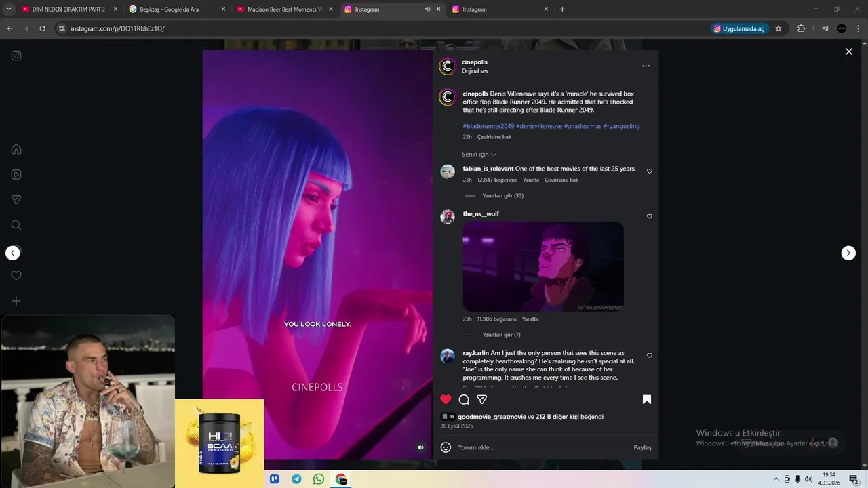Expand 'Yanıtları gör (7)' replies

501,335
